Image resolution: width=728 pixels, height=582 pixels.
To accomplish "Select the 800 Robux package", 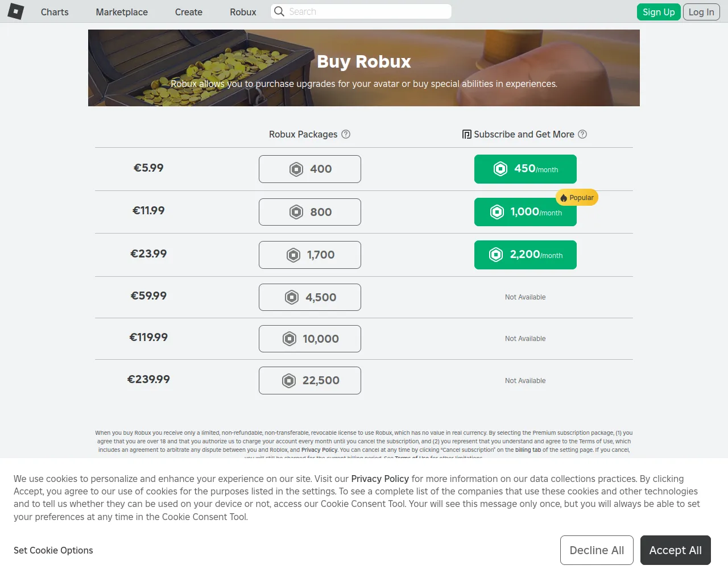I will click(x=310, y=212).
